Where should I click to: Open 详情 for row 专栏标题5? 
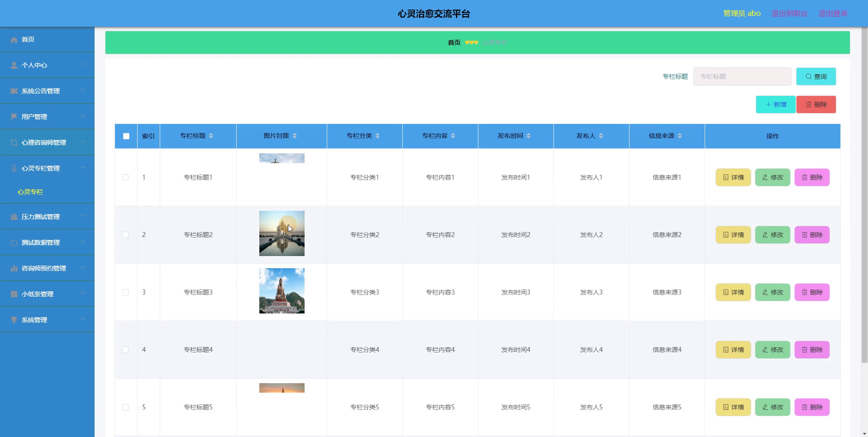733,407
